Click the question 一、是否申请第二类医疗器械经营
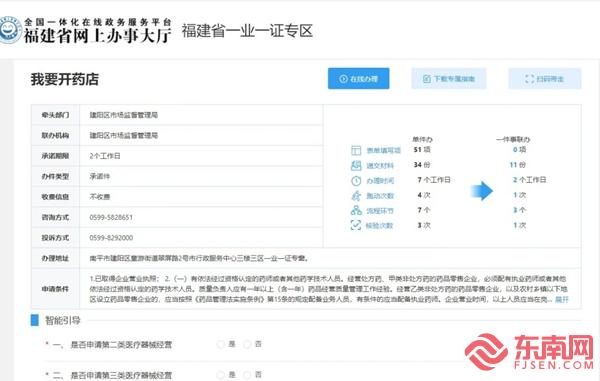The width and height of the screenshot is (600, 381). 112,345
